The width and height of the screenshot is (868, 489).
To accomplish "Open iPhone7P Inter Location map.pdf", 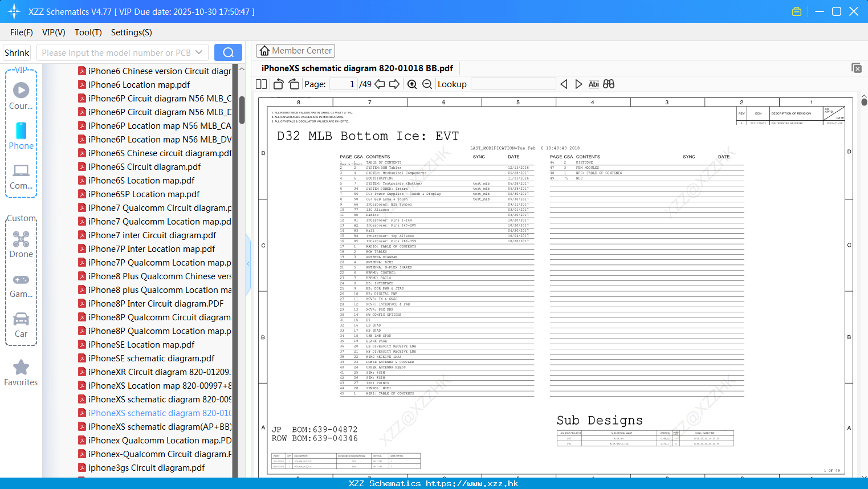I will tap(152, 249).
